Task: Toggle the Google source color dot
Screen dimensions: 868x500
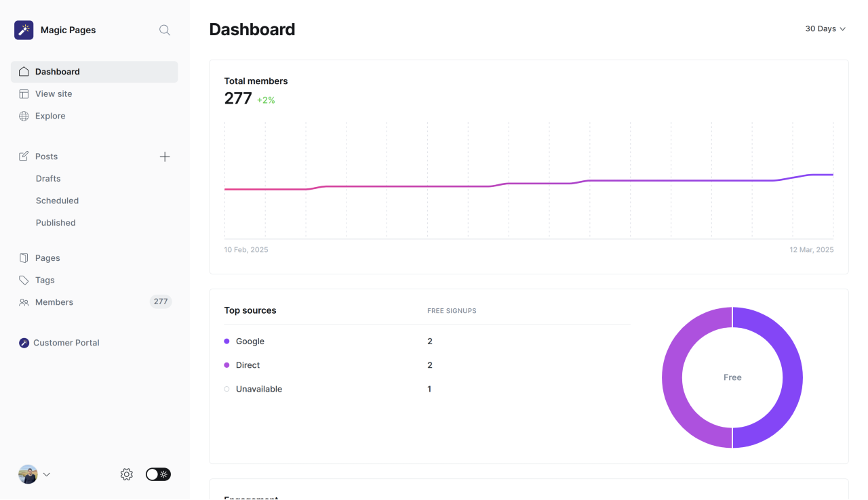Action: point(226,341)
